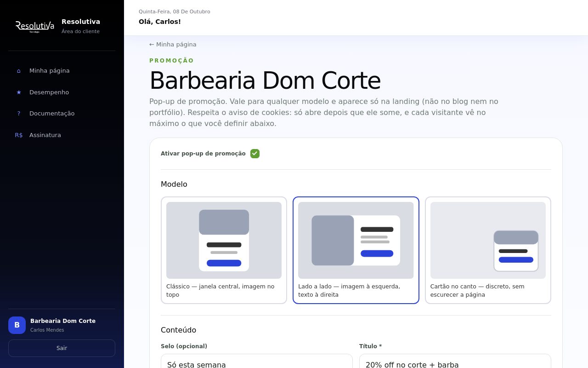Click the Selo field containing Só esta semana
This screenshot has height=368, width=588.
point(257,361)
